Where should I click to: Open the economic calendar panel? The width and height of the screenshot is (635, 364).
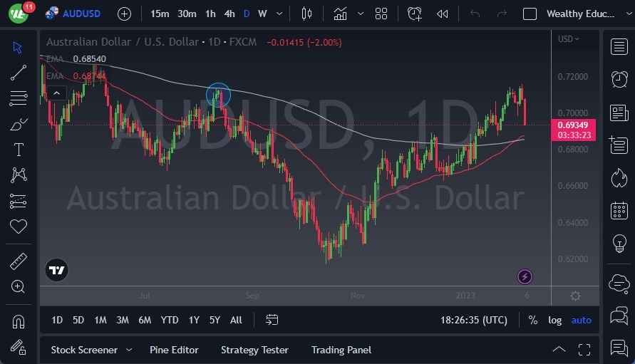pyautogui.click(x=619, y=211)
